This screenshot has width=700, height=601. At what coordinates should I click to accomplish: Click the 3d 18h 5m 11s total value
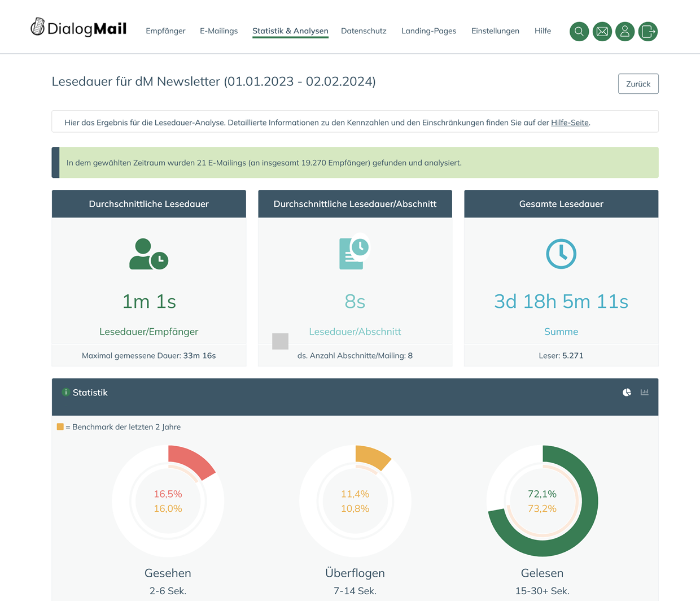point(561,301)
